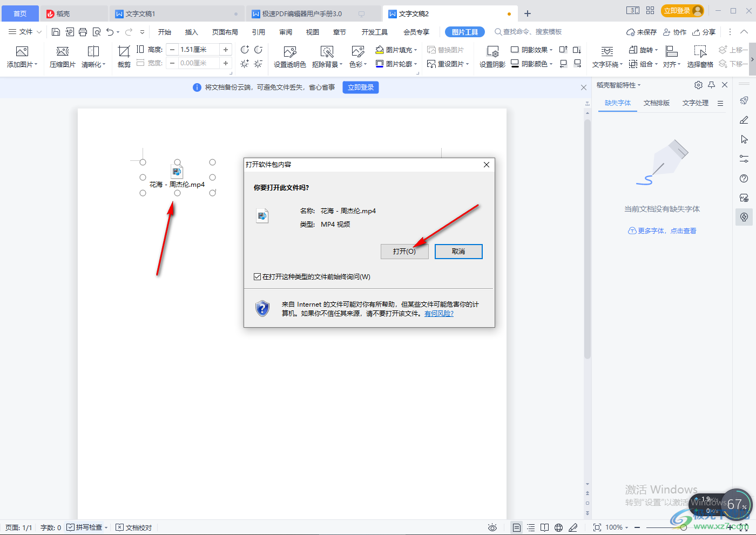Click the 立即登录 button in the notice bar
756x535 pixels.
[x=361, y=87]
